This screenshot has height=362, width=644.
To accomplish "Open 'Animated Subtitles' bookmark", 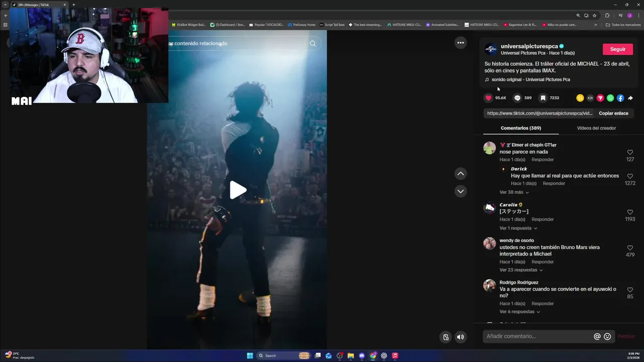I will 443,25.
